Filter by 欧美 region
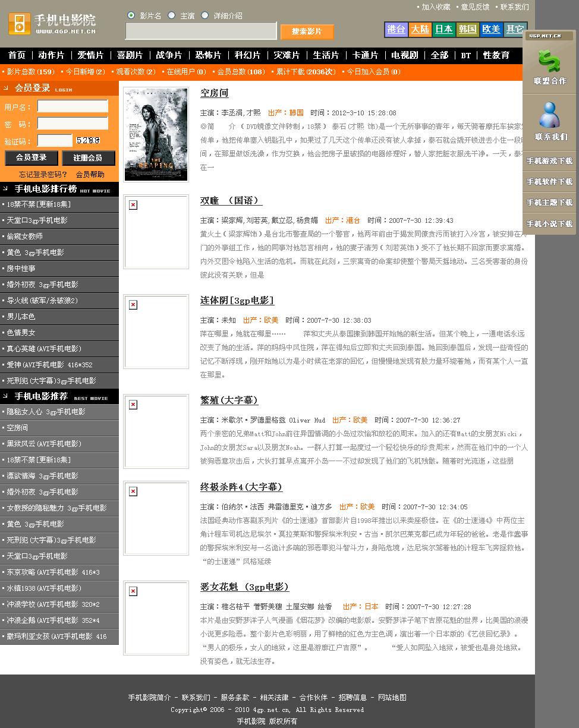 click(491, 29)
